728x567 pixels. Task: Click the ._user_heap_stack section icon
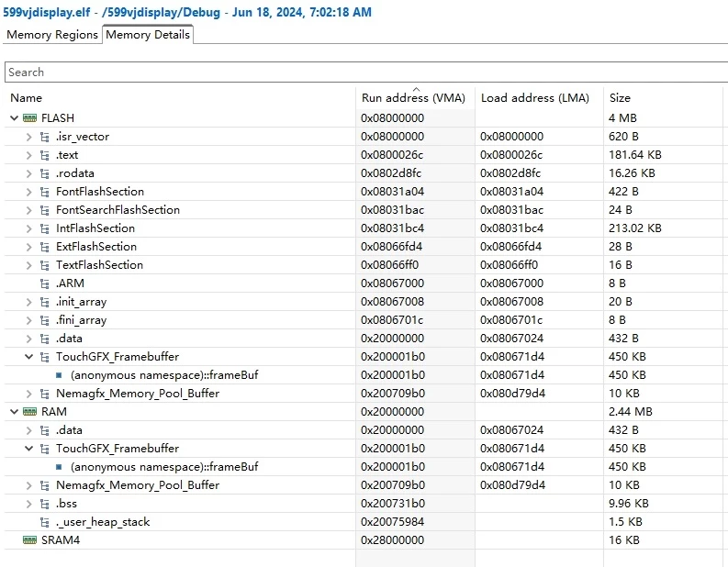[45, 522]
